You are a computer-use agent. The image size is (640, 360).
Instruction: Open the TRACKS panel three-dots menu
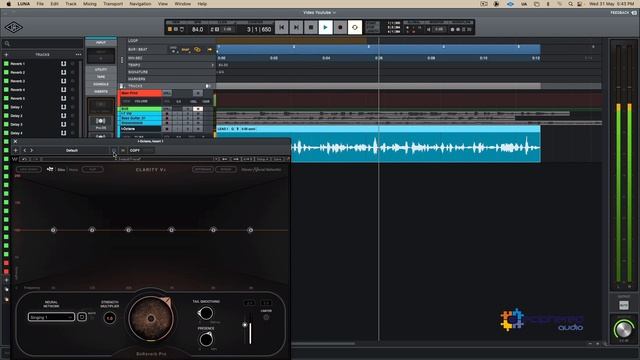[x=78, y=54]
